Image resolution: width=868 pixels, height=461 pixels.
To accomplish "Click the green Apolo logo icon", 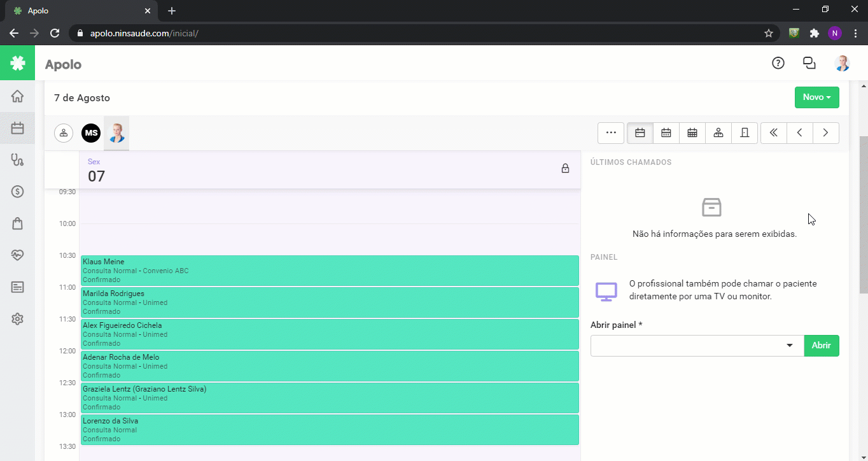I will tap(17, 63).
